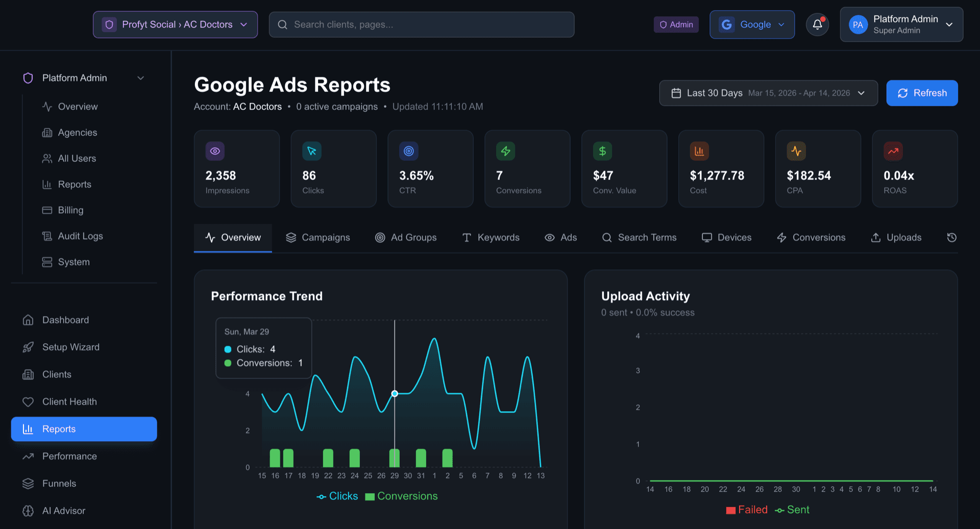Switch to the Devices tab
This screenshot has width=980, height=529.
[726, 238]
